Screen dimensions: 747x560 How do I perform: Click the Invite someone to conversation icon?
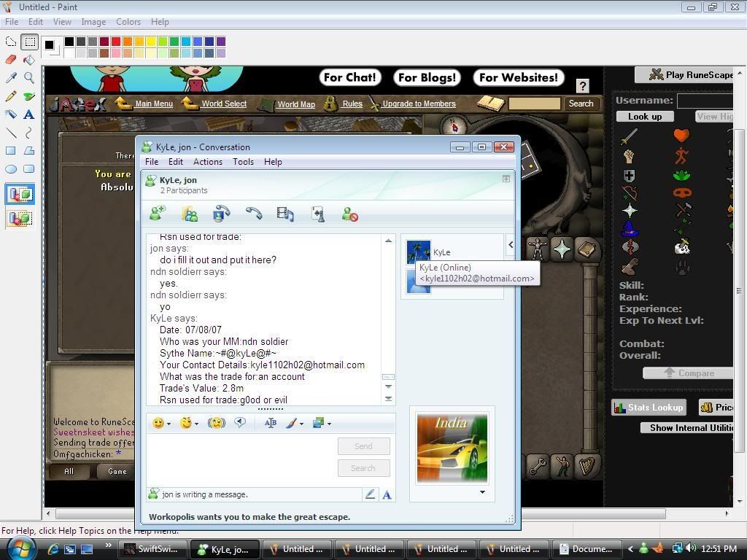pyautogui.click(x=158, y=214)
